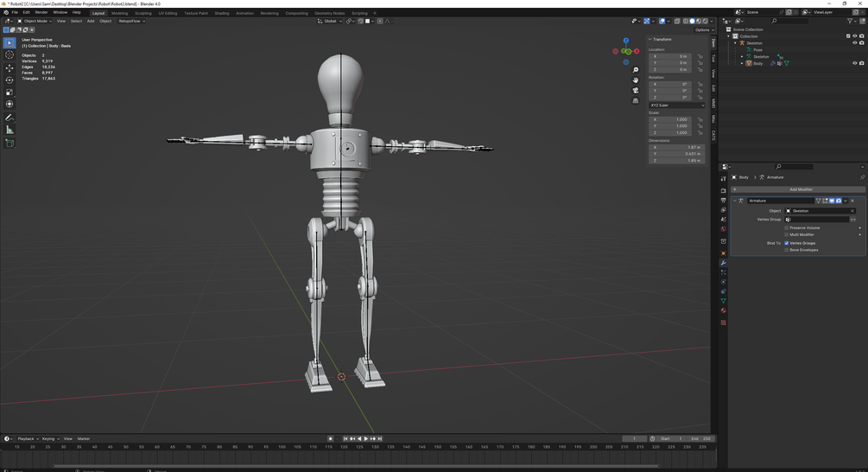Open the Particles properties tab icon

[724, 272]
